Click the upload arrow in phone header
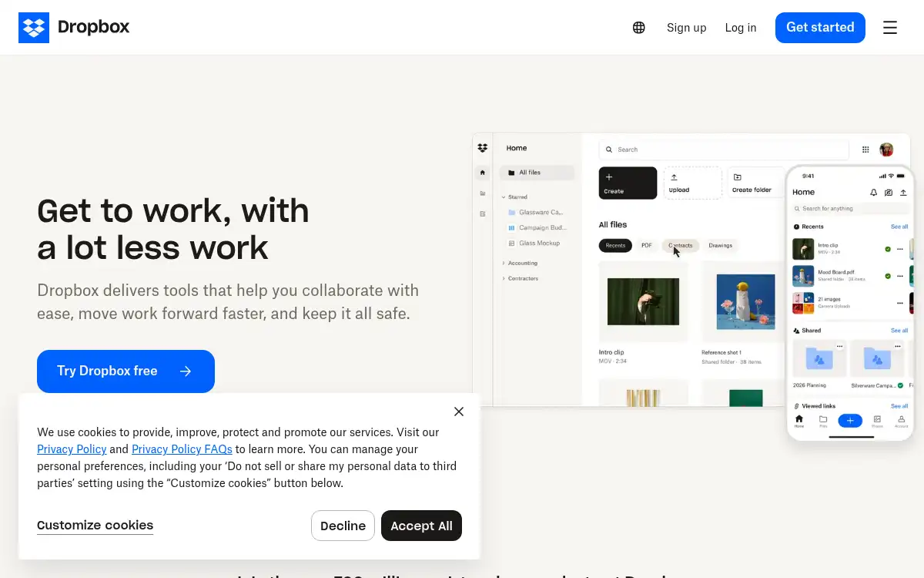924x578 pixels. pyautogui.click(x=903, y=193)
